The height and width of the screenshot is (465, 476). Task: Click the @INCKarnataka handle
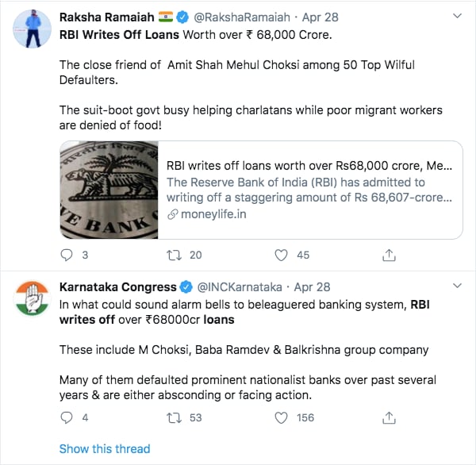click(240, 286)
